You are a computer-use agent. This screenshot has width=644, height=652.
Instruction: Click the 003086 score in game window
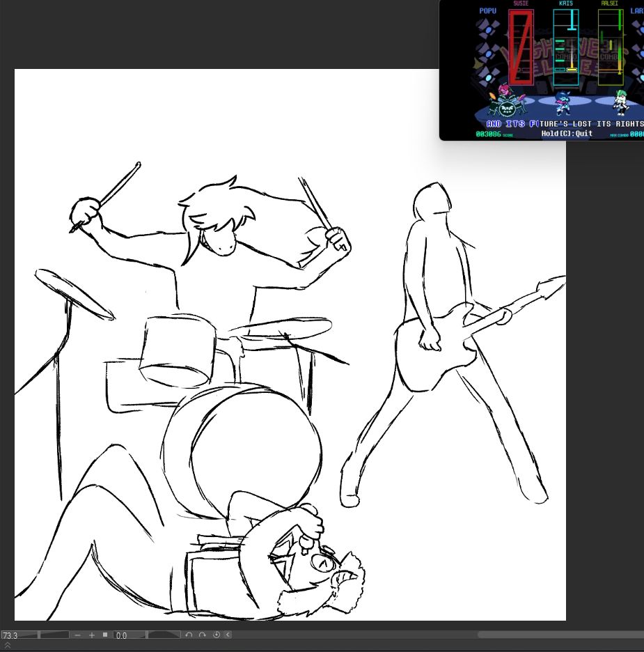489,134
